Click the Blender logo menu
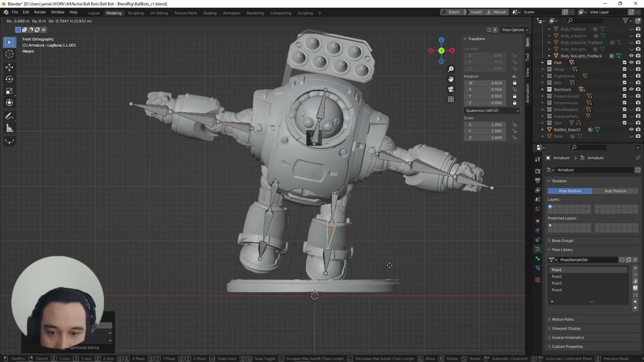This screenshot has height=362, width=644. [x=6, y=12]
